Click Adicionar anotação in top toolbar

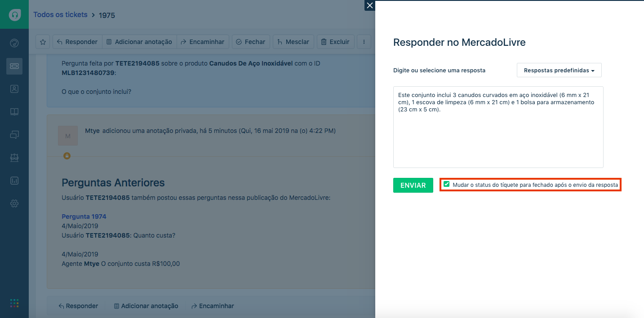click(x=139, y=42)
